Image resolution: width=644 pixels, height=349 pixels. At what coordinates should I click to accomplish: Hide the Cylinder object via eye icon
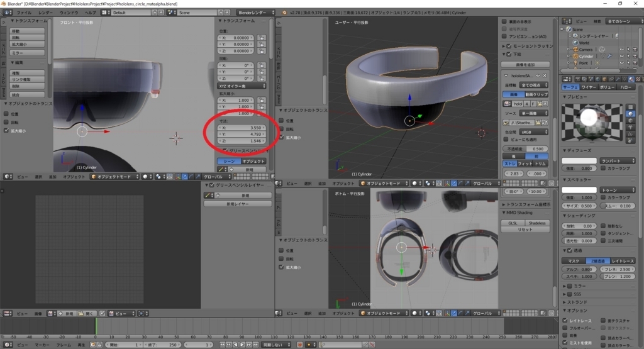tap(622, 56)
